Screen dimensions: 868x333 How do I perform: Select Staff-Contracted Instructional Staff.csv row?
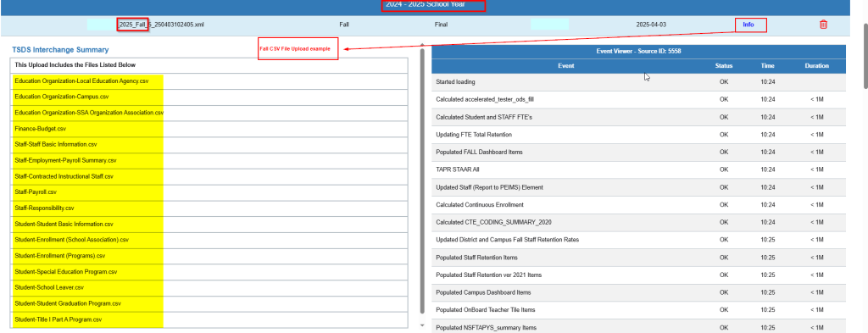[209, 176]
